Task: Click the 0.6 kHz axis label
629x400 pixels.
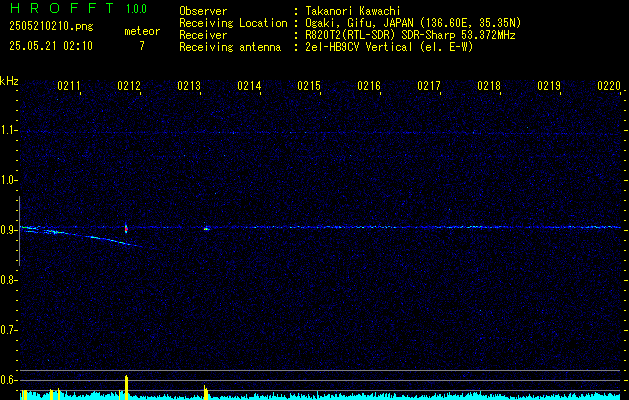Action: click(x=8, y=380)
